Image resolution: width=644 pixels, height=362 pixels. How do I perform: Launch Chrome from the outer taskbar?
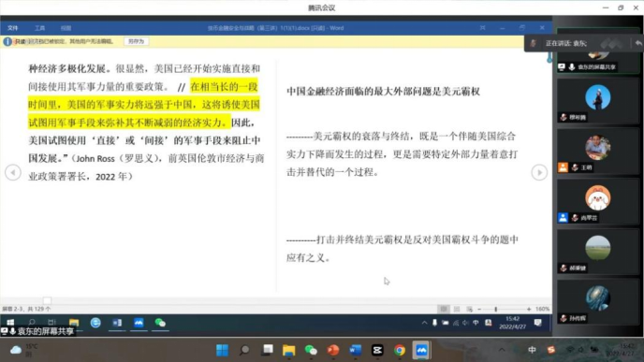click(399, 350)
